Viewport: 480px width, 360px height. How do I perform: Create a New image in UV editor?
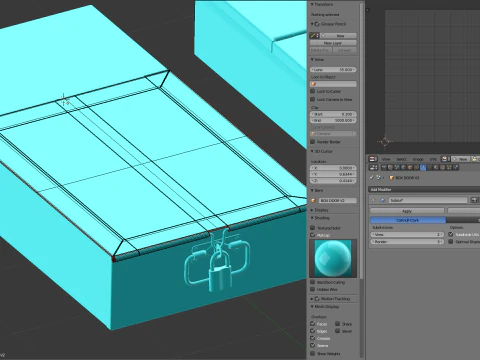[x=460, y=159]
